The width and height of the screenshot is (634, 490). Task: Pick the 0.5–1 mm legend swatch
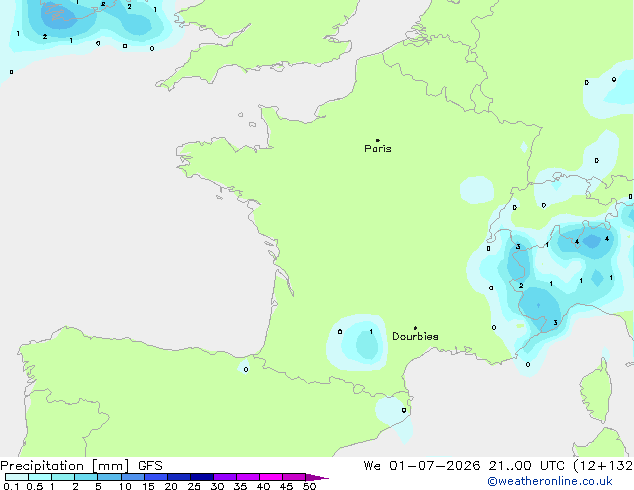tap(40, 477)
